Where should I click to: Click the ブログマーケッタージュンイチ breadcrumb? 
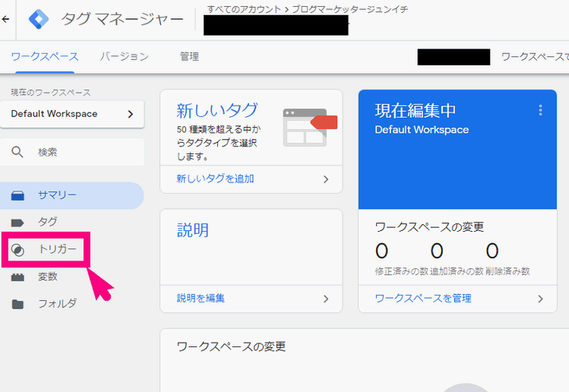349,9
